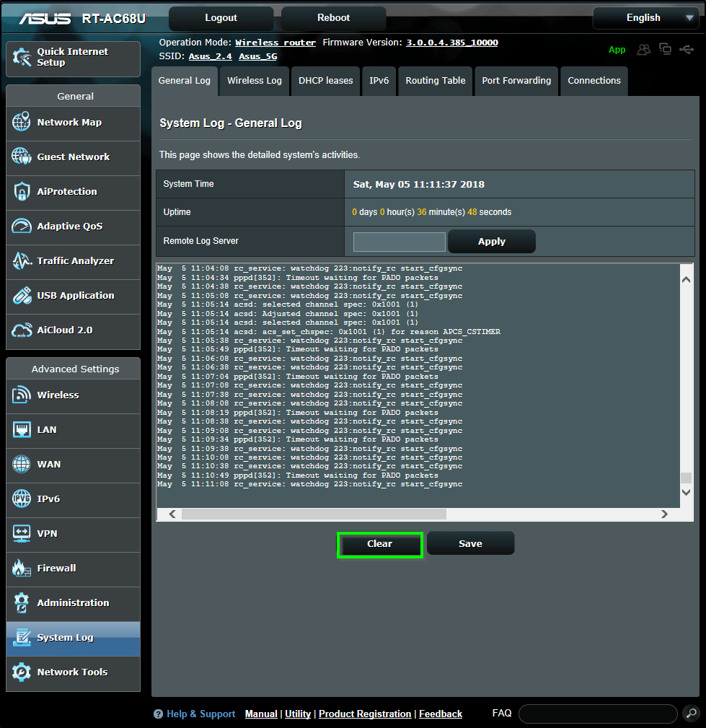Image resolution: width=706 pixels, height=728 pixels.
Task: Click firmware version 3.0.0.4.385_10000 link
Action: point(452,43)
